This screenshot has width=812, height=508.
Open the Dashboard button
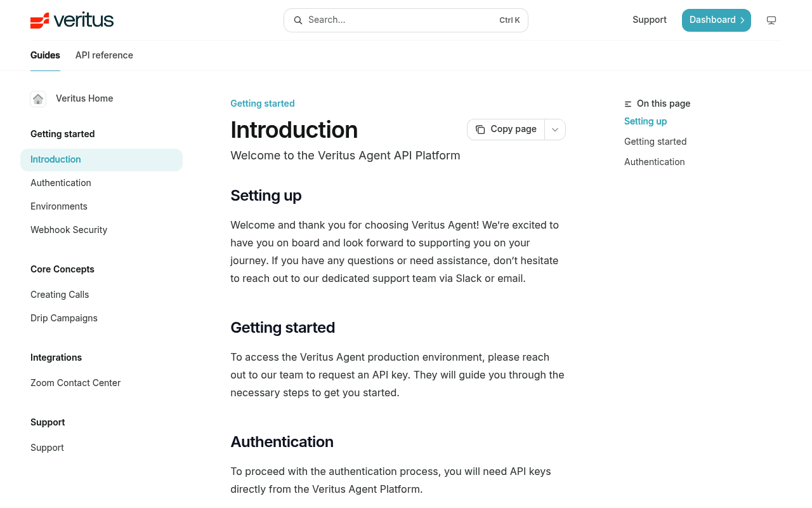pos(716,20)
